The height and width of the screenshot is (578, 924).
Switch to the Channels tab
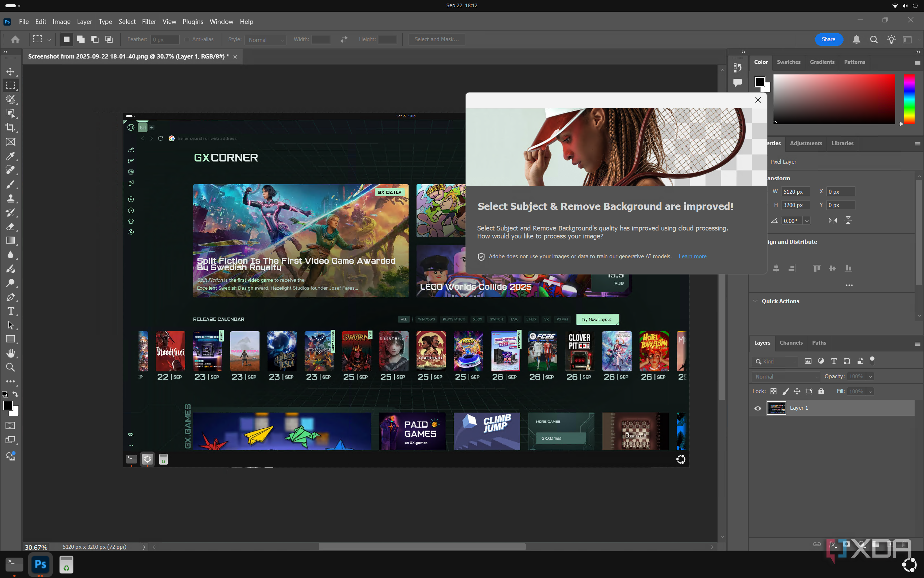(x=791, y=342)
